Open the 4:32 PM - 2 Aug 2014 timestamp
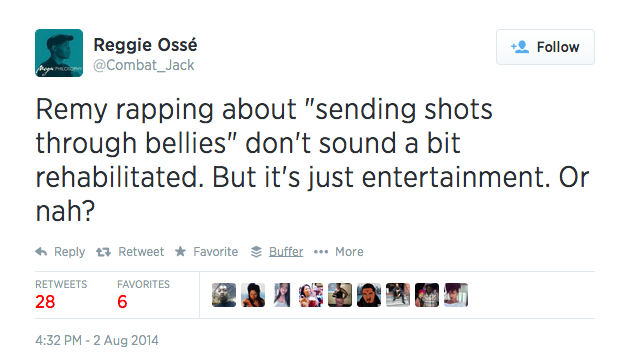This screenshot has height=363, width=630. (x=97, y=340)
